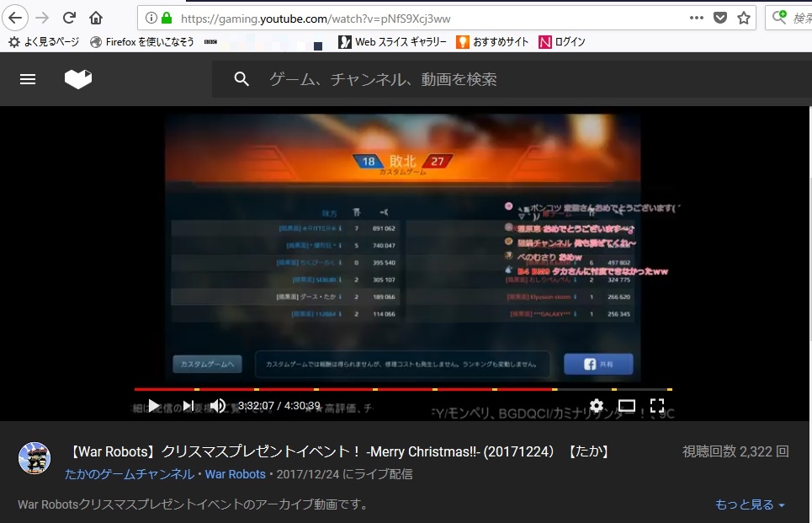The height and width of the screenshot is (523, 812).
Task: Click the 189 066 score in the scoreboard
Action: 384,297
